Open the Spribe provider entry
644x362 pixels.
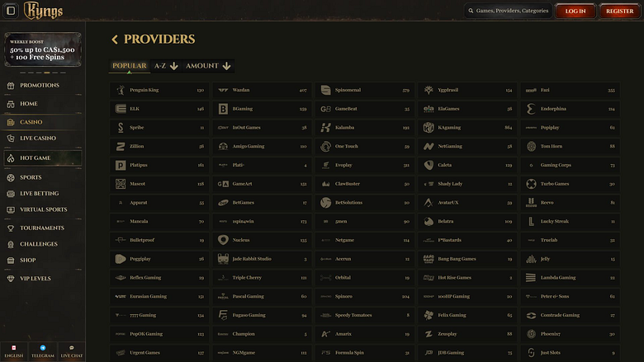tap(159, 128)
